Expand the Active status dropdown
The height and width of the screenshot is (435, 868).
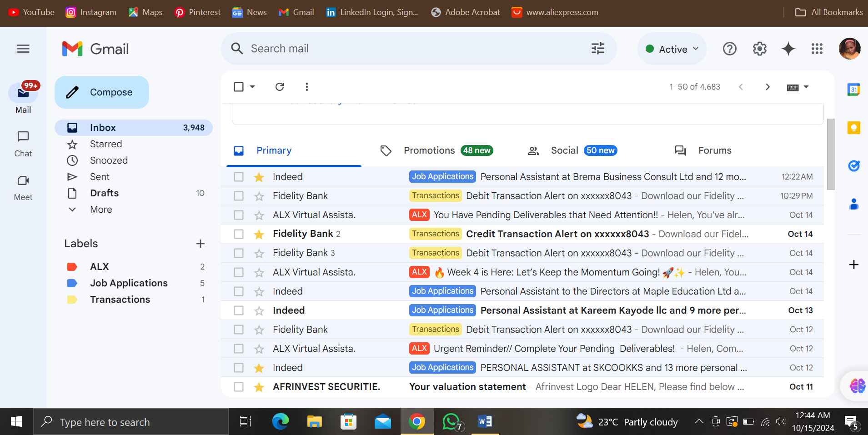point(672,49)
